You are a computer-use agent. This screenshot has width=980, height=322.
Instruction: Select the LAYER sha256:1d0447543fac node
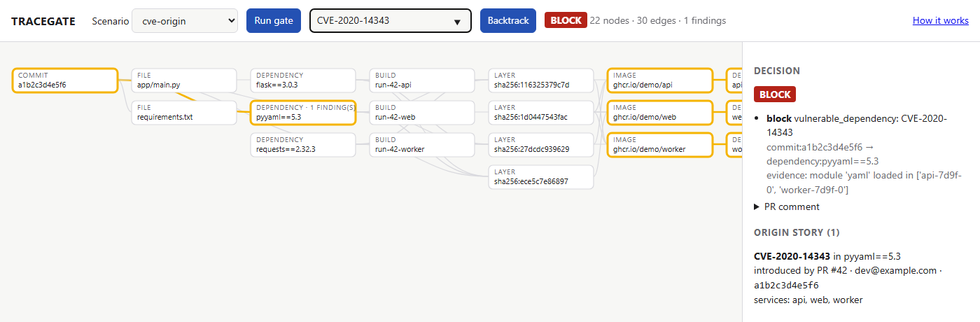click(541, 113)
